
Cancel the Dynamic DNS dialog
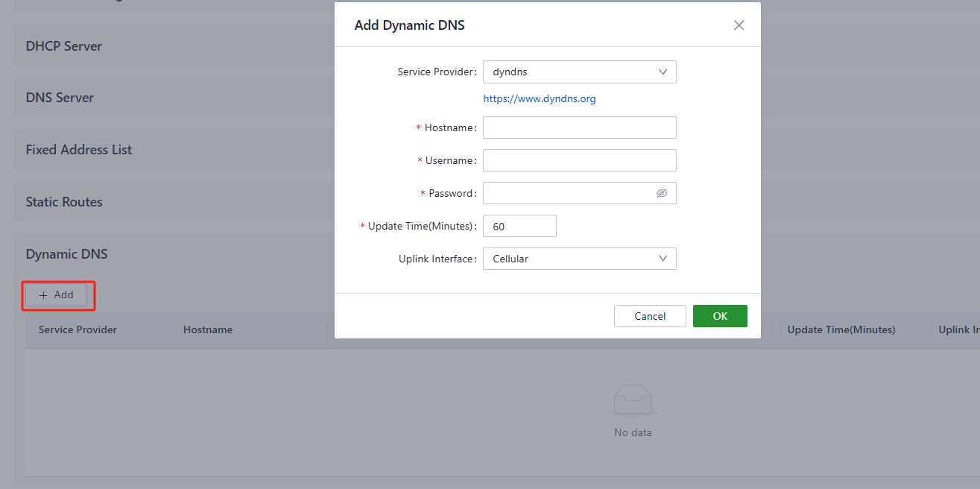649,316
